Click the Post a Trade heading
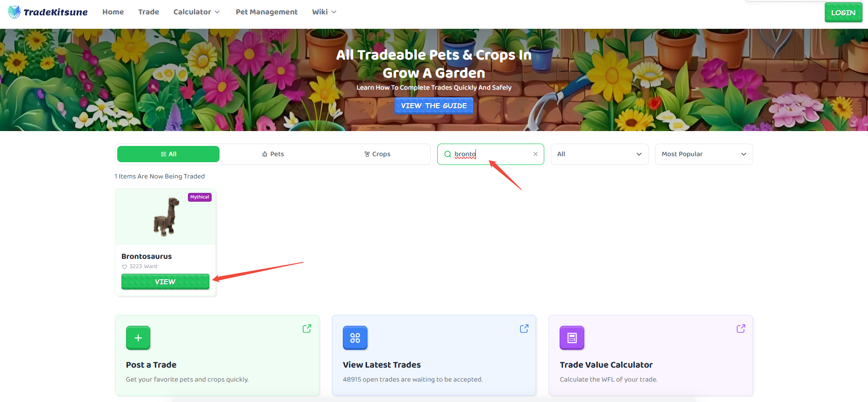 point(151,365)
